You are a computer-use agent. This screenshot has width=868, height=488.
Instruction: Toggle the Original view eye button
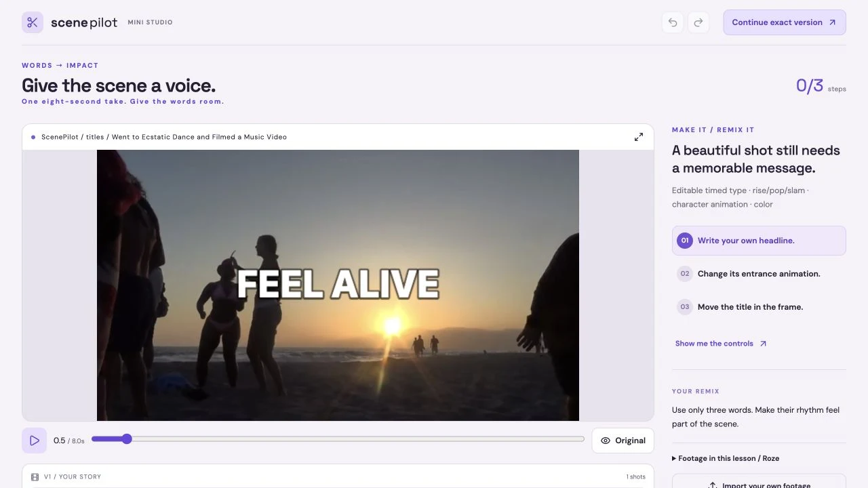pyautogui.click(x=623, y=441)
